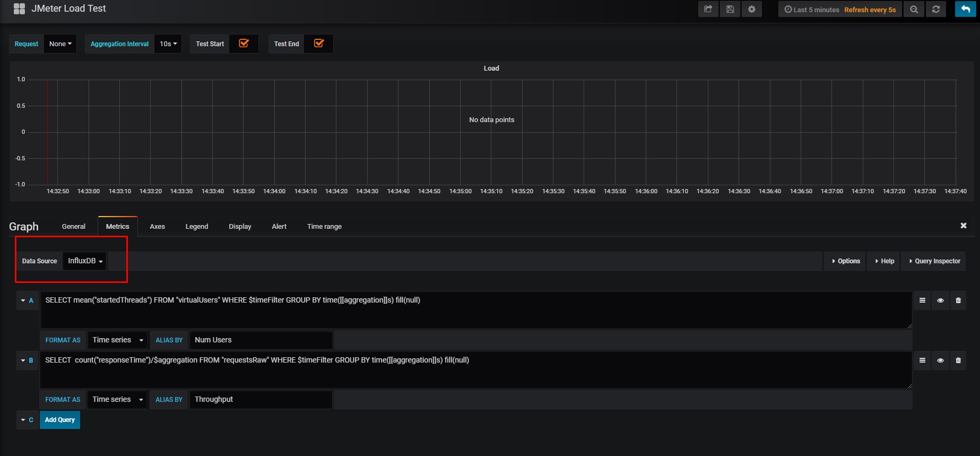The image size is (980, 456).
Task: Click the Load panel title
Action: tap(491, 68)
